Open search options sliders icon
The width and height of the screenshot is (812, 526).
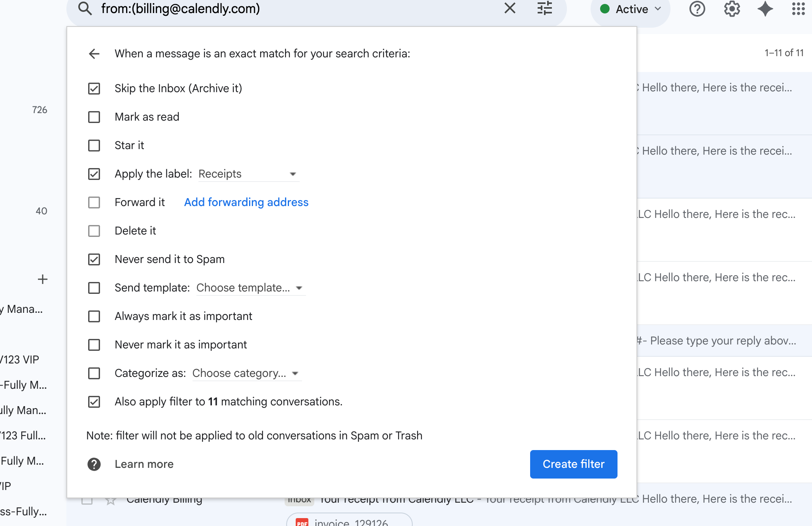click(544, 8)
